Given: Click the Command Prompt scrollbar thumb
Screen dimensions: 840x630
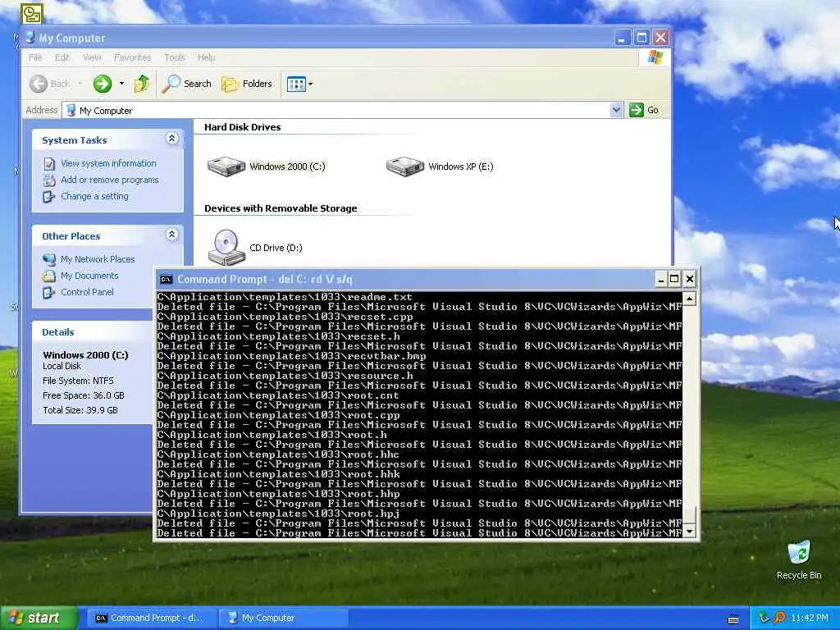Looking at the screenshot, I should (x=689, y=514).
